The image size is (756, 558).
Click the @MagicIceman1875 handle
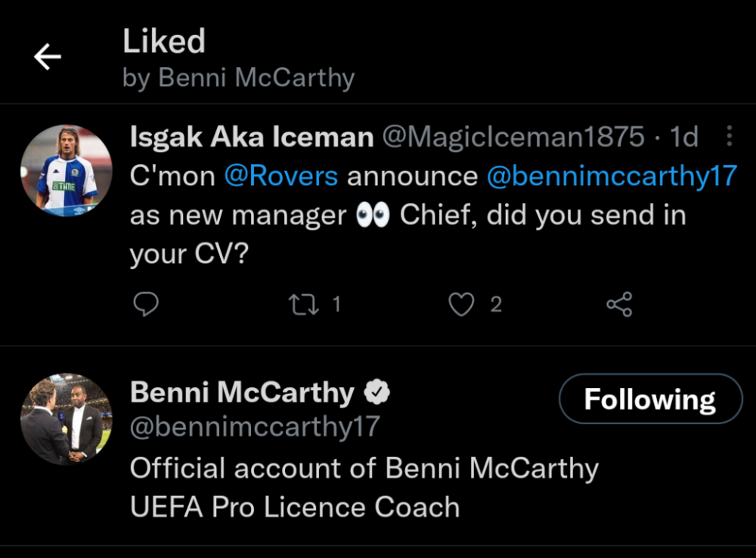coord(513,137)
